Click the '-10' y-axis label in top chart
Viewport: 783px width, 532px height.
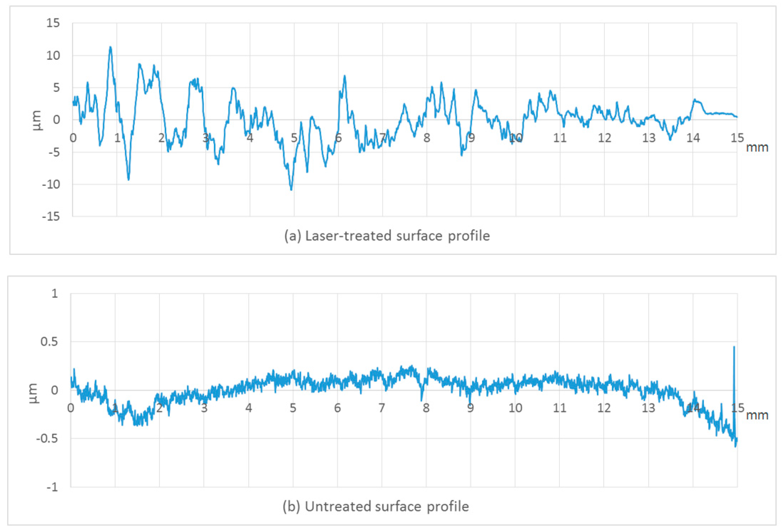[51, 184]
